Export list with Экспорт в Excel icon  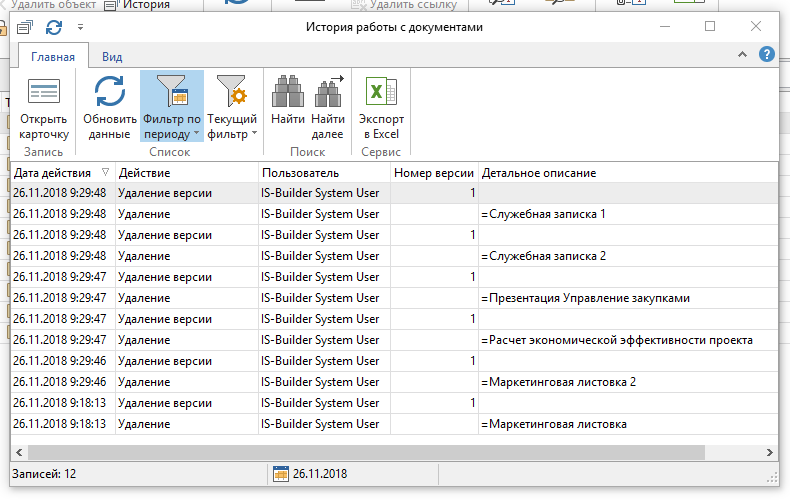381,91
